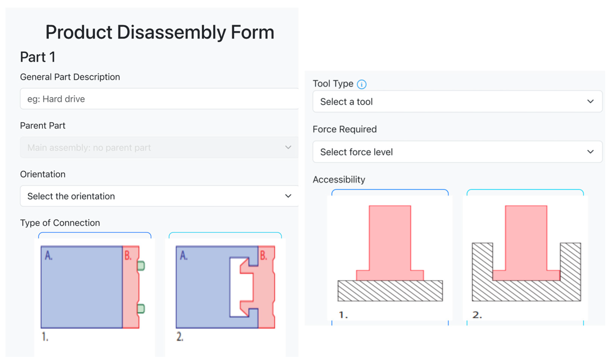Image resolution: width=612 pixels, height=364 pixels.
Task: Open the "Select a tool" dropdown
Action: coord(457,102)
